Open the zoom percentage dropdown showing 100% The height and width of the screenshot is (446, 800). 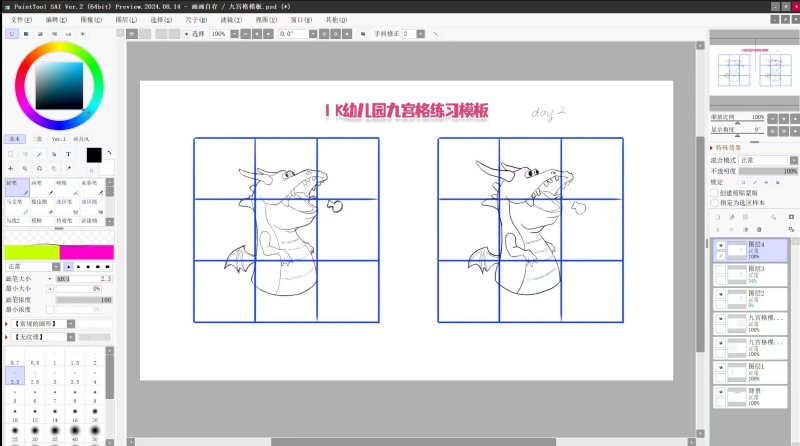pyautogui.click(x=220, y=33)
